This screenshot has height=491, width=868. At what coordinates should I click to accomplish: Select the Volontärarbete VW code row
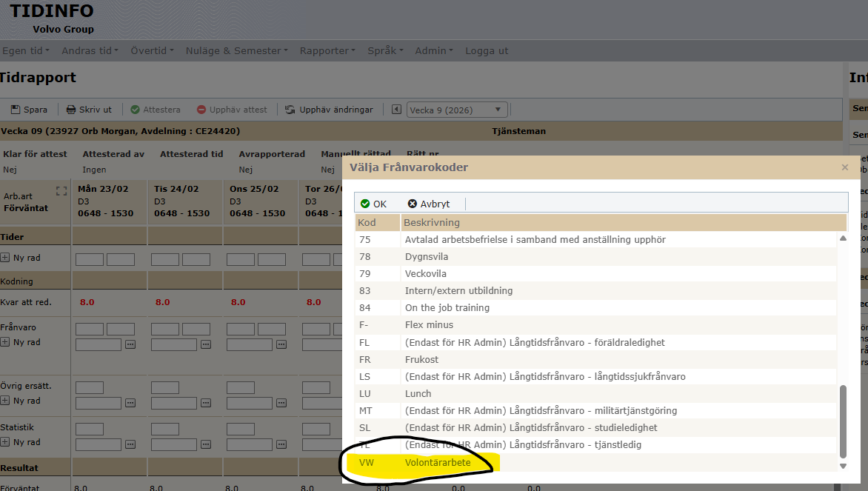click(x=437, y=463)
